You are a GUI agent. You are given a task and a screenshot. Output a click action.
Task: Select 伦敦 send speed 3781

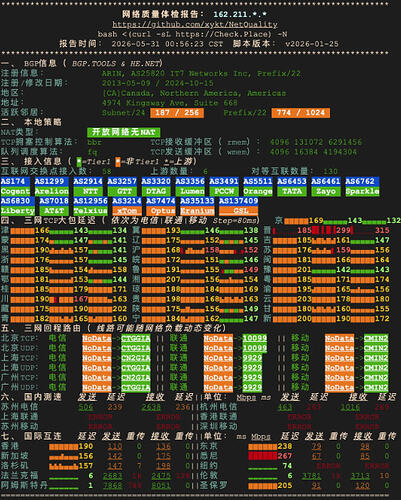[x=311, y=476]
